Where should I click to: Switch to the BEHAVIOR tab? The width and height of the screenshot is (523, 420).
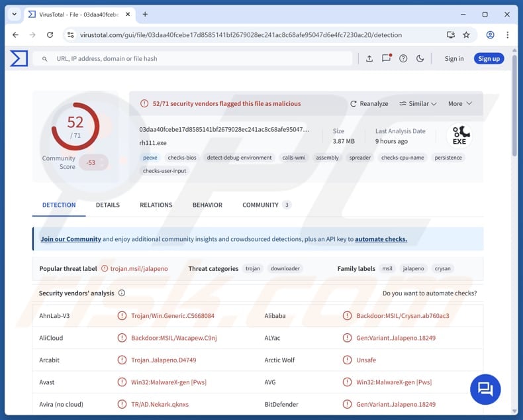click(207, 205)
